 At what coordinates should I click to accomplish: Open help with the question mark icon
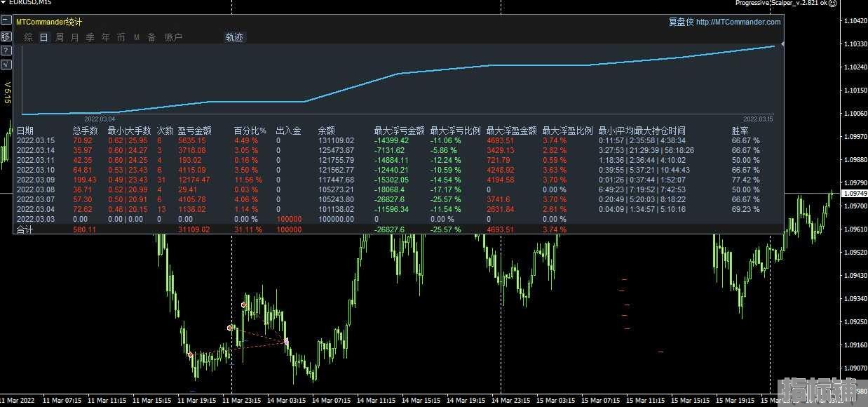6,50
